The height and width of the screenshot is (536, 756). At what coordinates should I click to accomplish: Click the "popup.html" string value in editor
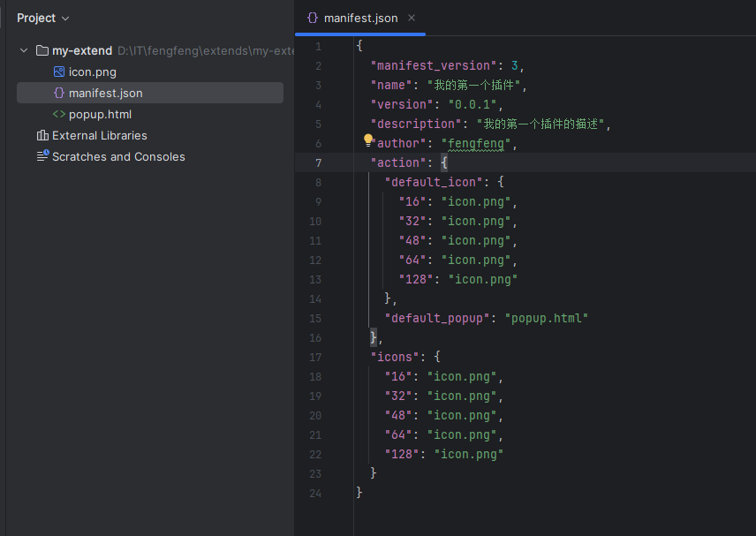coord(546,318)
